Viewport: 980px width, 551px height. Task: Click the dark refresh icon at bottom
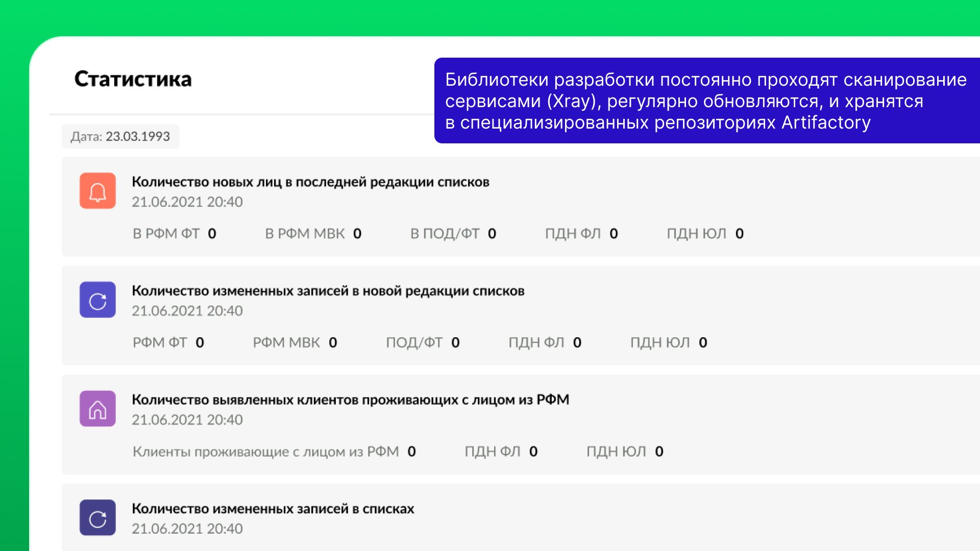[97, 517]
